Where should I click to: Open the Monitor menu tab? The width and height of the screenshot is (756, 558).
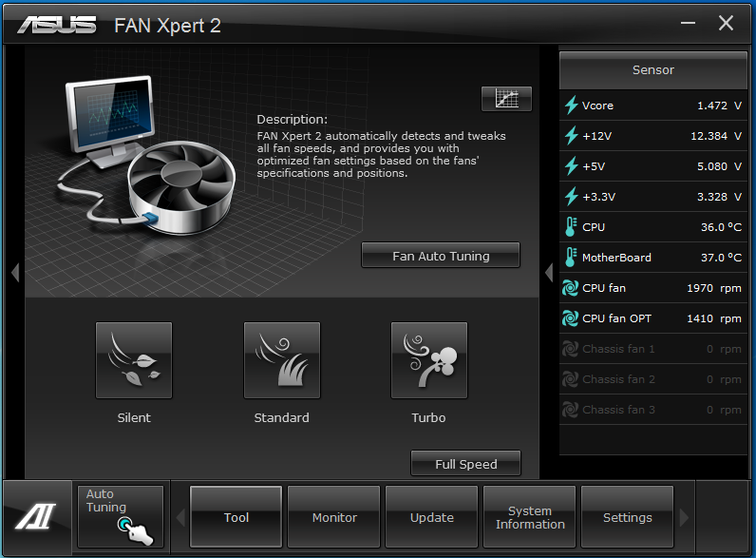(x=334, y=517)
